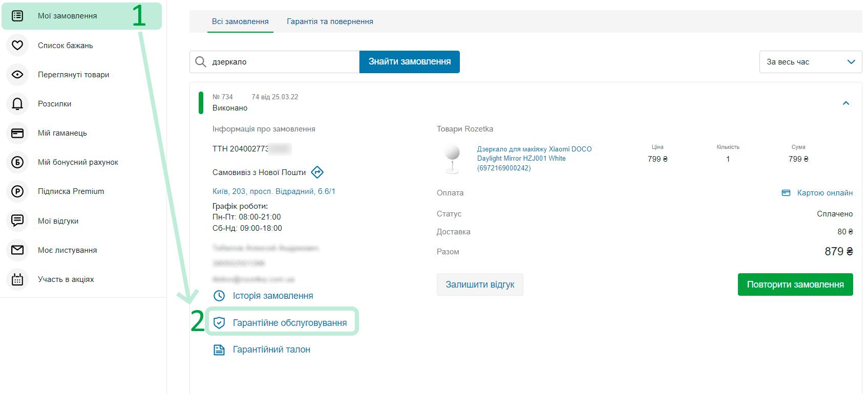868x394 pixels.
Task: Switch to Гарантія та повернення tab
Action: (330, 21)
